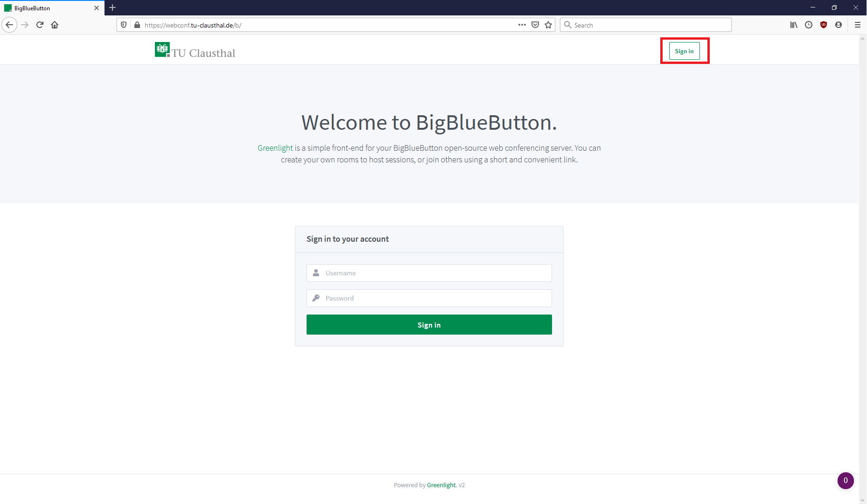Open page actions three-dot menu
The image size is (867, 504).
[522, 25]
